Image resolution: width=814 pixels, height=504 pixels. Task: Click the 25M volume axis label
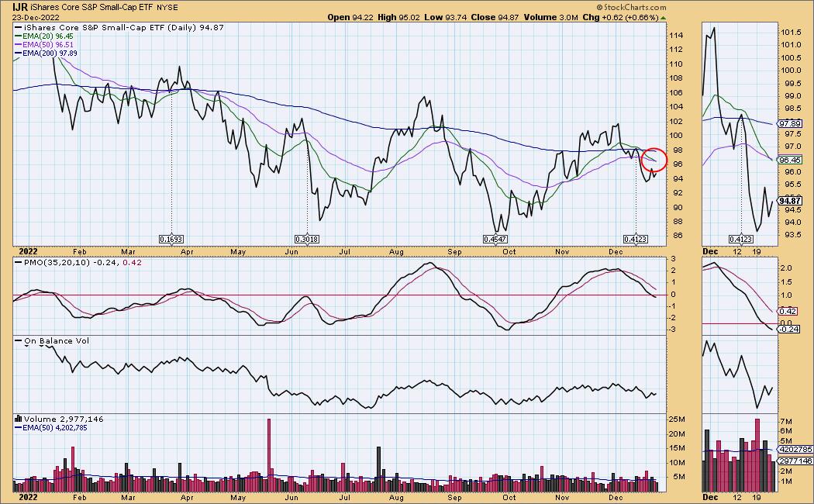click(x=677, y=419)
